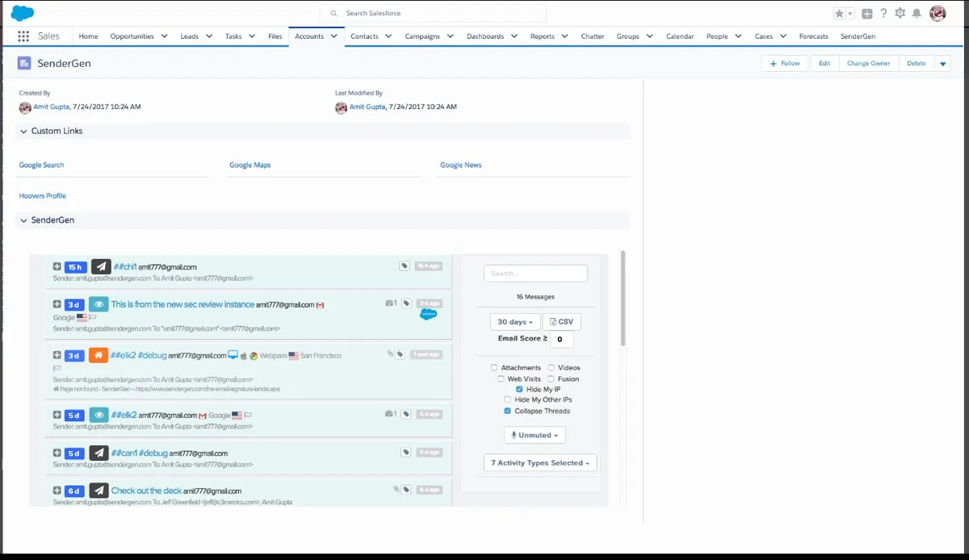
Task: Click the eye icon for sec review email
Action: pos(99,304)
